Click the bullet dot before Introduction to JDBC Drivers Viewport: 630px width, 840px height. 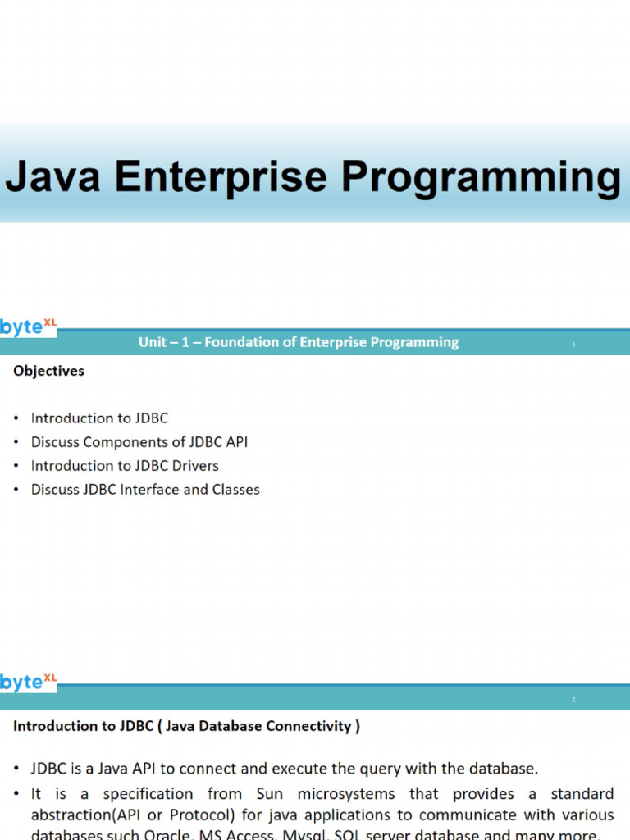pyautogui.click(x=16, y=466)
